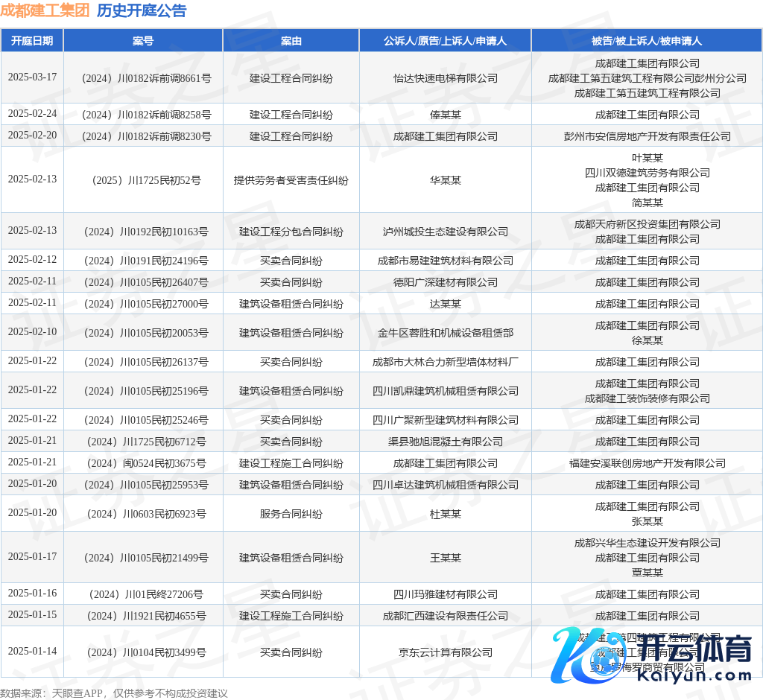Click defendant 福建安溪联创房地产开发有限公司
Viewport: 763px width, 700px height.
(647, 463)
